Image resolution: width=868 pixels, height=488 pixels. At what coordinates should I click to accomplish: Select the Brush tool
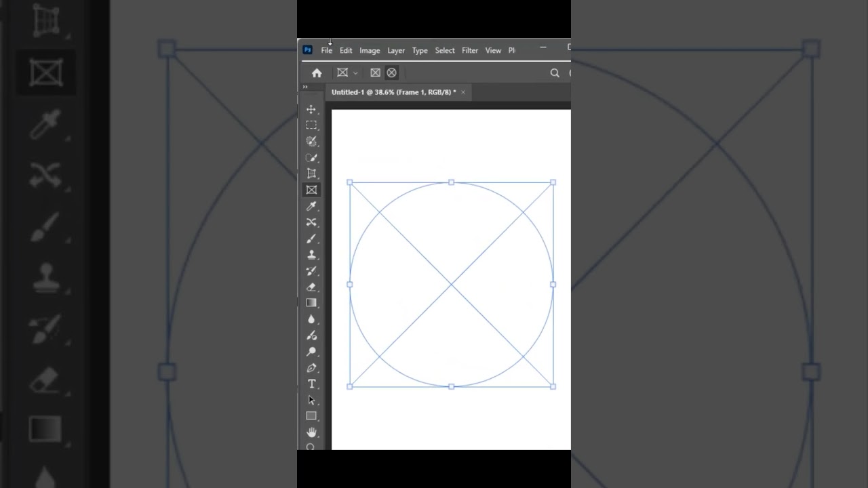pyautogui.click(x=311, y=239)
